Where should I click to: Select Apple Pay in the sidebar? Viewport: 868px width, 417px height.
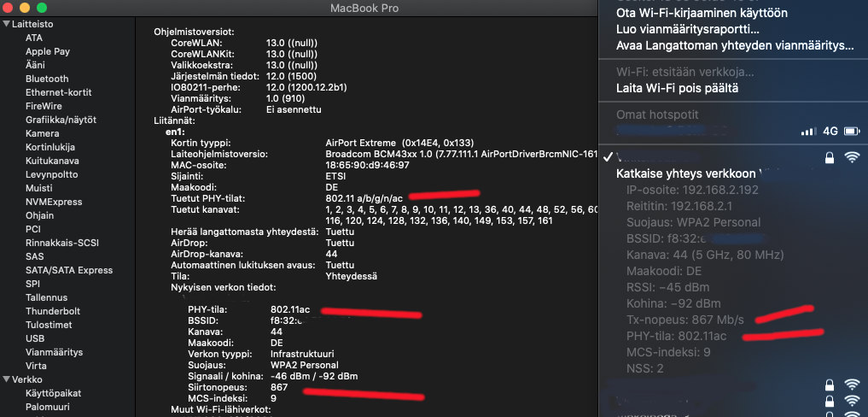[48, 51]
